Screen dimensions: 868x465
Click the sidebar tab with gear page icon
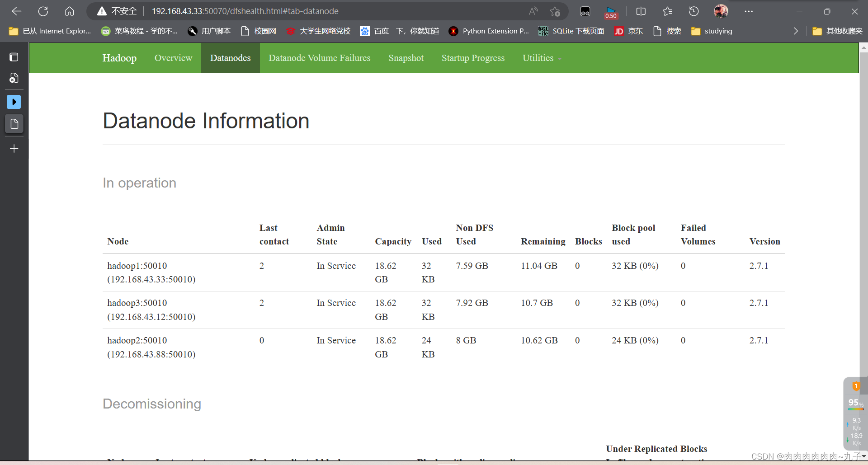[14, 78]
